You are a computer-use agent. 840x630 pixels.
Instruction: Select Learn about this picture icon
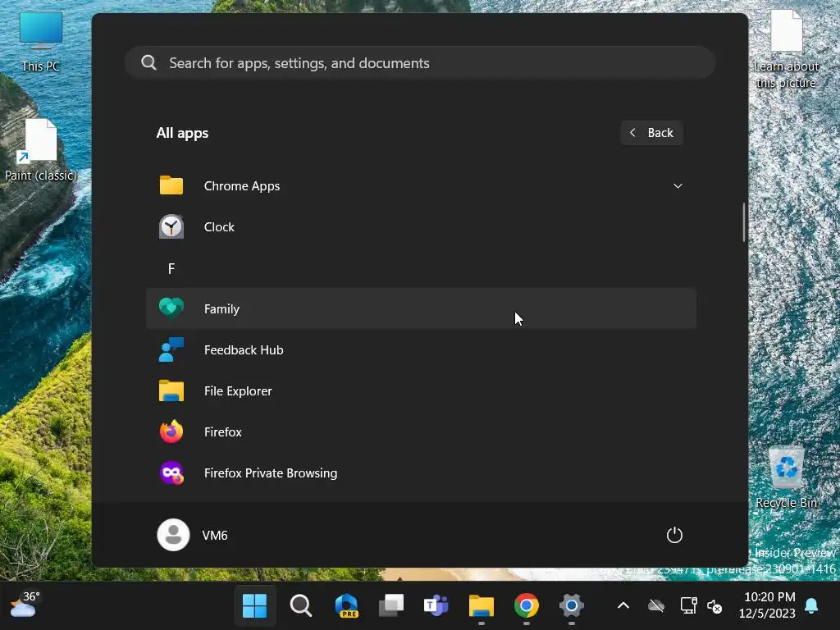point(786,49)
